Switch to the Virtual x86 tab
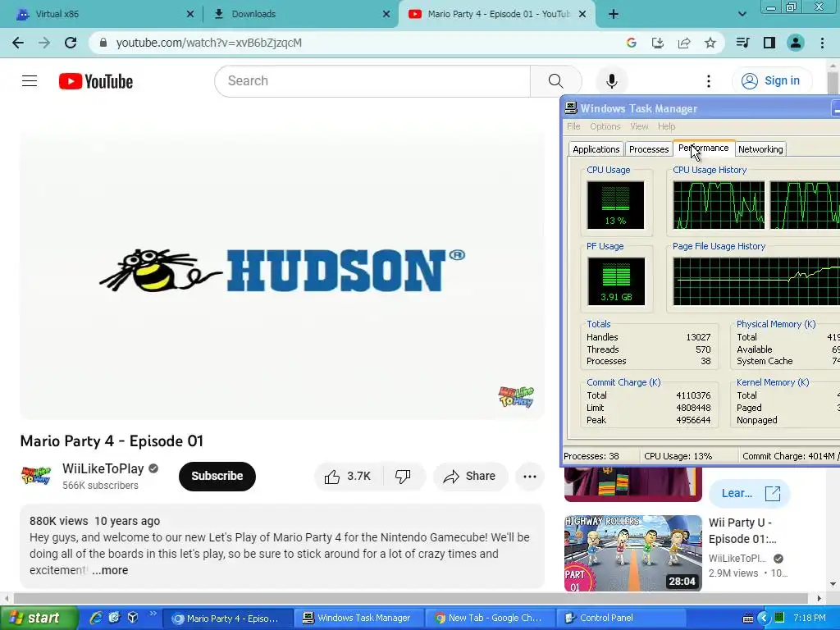840x630 pixels. pyautogui.click(x=101, y=15)
